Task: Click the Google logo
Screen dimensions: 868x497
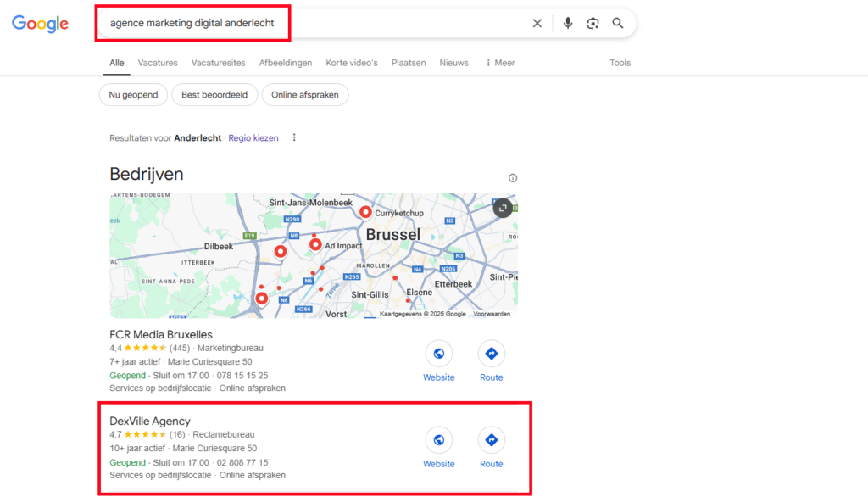Action: point(40,24)
